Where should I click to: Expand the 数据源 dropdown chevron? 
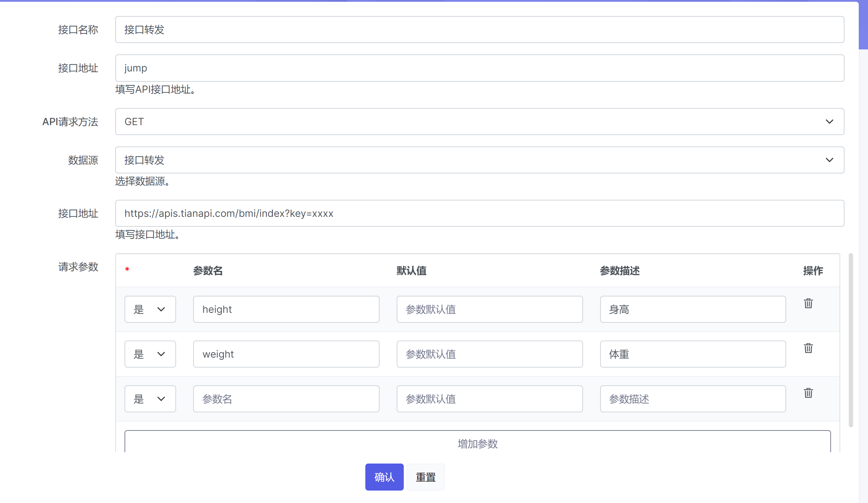point(829,160)
